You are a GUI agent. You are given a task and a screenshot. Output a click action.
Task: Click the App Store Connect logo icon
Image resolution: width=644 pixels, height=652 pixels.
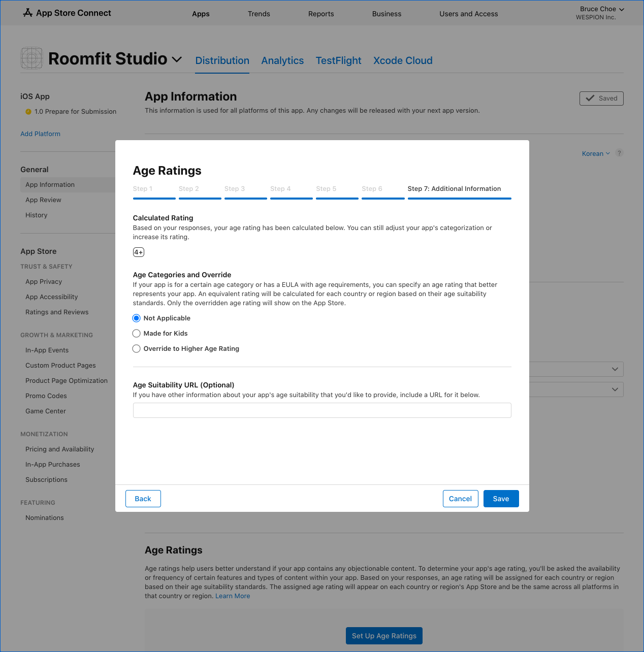[28, 13]
